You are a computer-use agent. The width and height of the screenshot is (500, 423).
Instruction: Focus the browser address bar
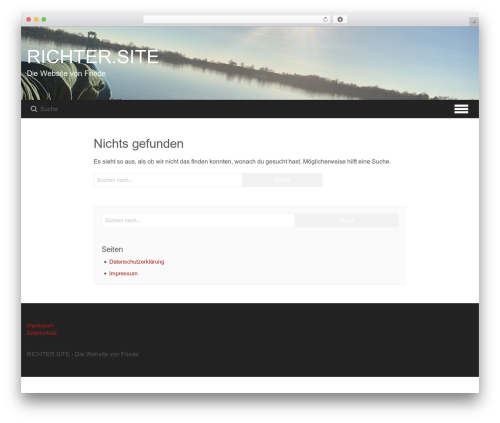click(x=237, y=19)
